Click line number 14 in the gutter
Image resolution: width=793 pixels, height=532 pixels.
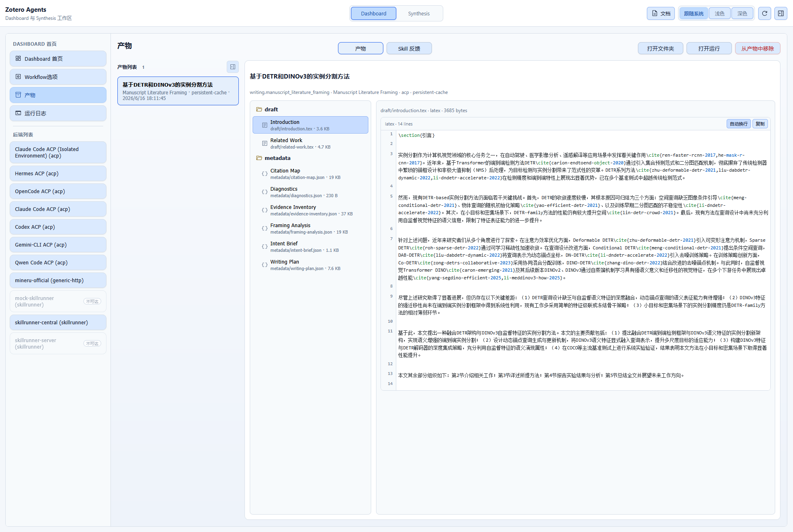390,383
